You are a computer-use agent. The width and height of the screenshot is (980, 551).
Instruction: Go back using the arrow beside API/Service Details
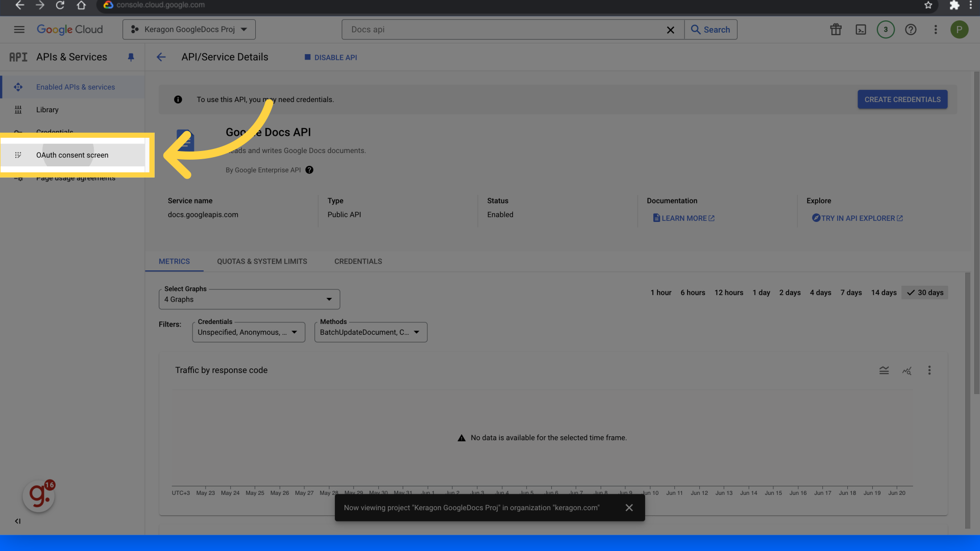coord(161,57)
